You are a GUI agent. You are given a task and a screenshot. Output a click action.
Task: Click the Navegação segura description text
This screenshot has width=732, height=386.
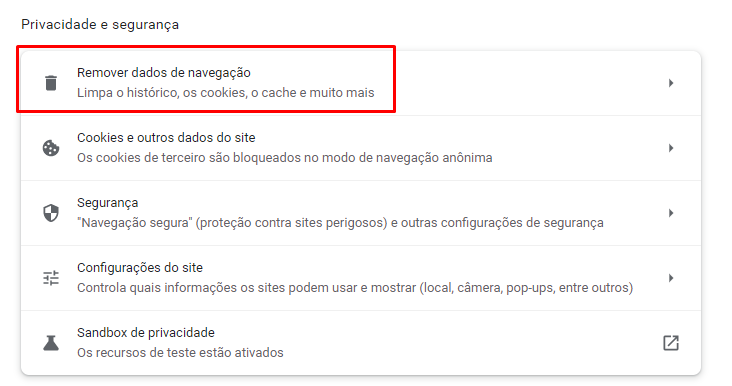point(340,223)
